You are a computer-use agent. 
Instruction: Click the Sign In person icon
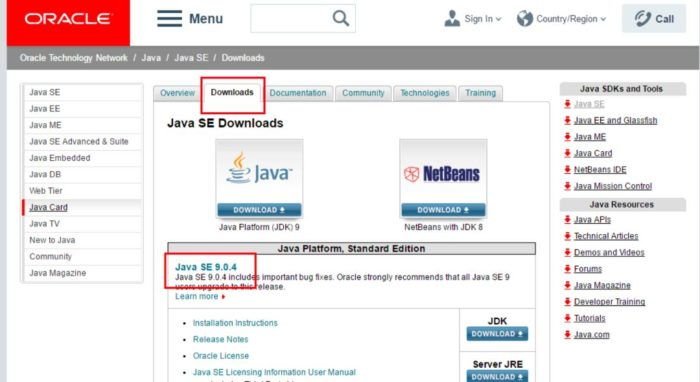(452, 19)
